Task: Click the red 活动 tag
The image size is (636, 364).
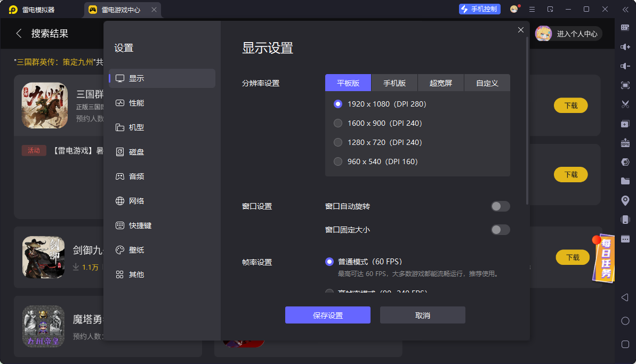Action: [x=34, y=150]
